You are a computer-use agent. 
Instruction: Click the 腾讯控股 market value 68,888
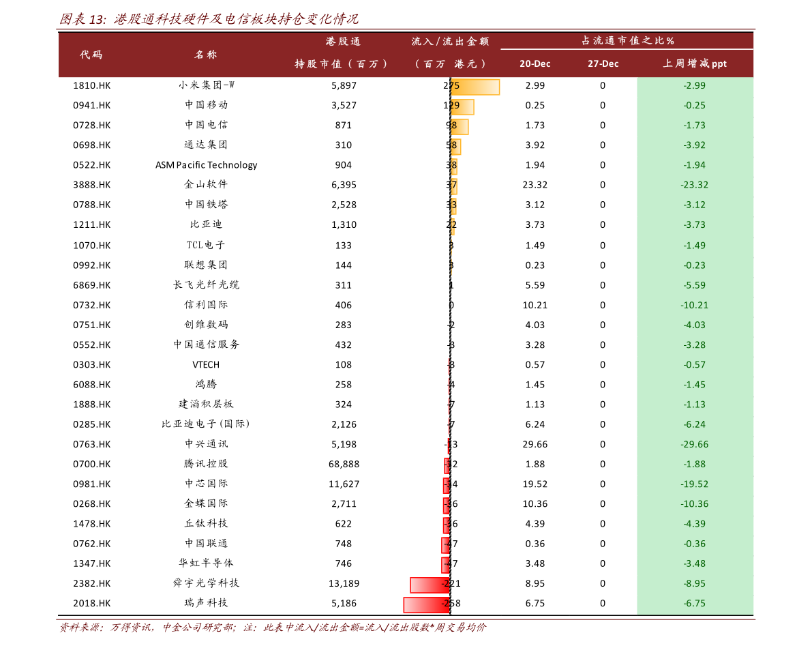pyautogui.click(x=344, y=464)
